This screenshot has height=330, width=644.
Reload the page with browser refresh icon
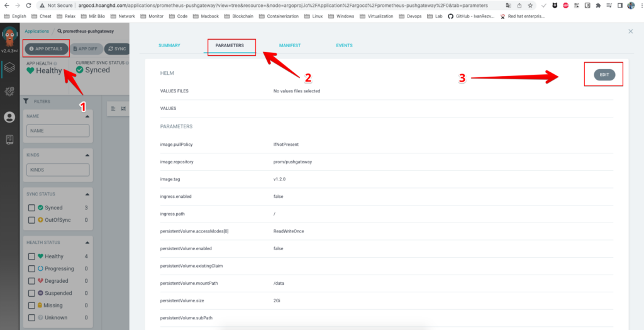click(28, 6)
